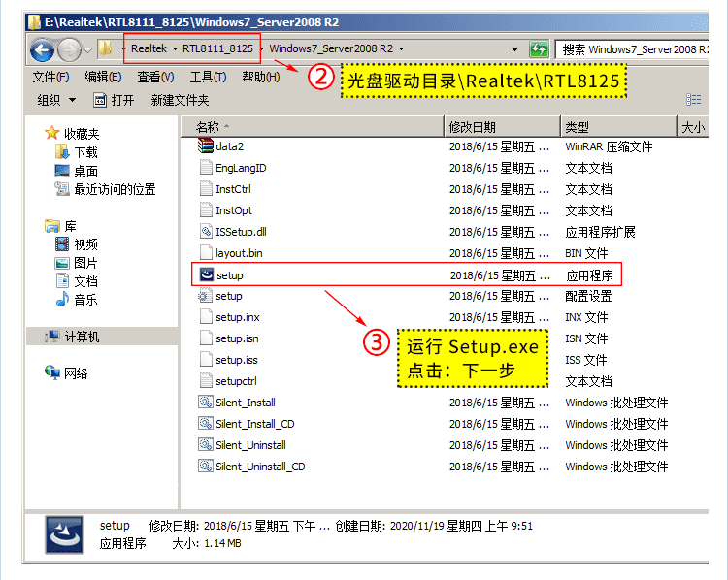Image resolution: width=728 pixels, height=580 pixels.
Task: Click the 创建日期 value in details pane
Action: coord(461,526)
